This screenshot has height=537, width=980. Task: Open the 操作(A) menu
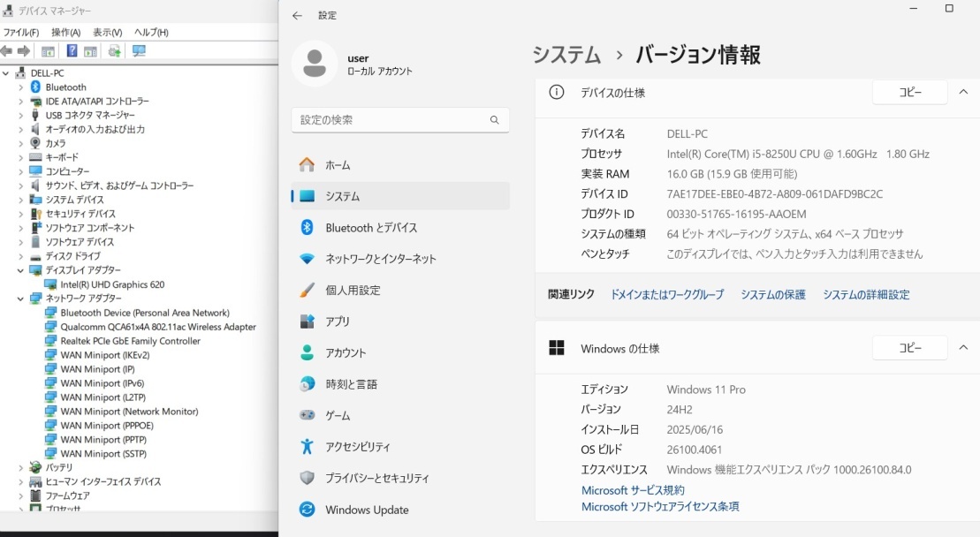click(x=65, y=33)
